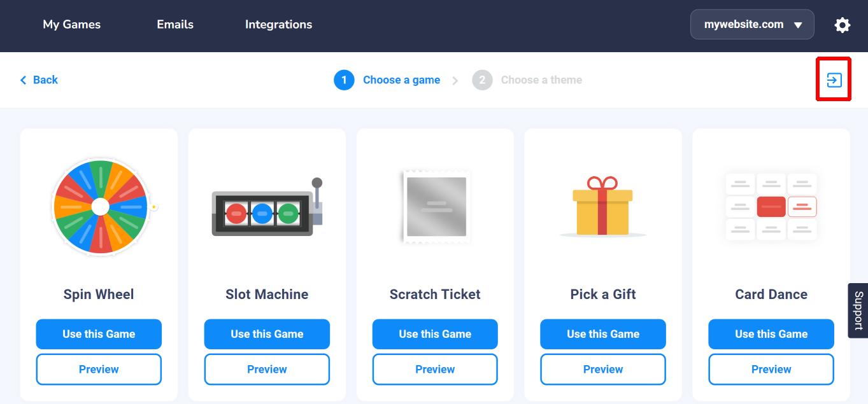This screenshot has width=868, height=404.
Task: Preview the Card Dance game
Action: click(x=771, y=369)
